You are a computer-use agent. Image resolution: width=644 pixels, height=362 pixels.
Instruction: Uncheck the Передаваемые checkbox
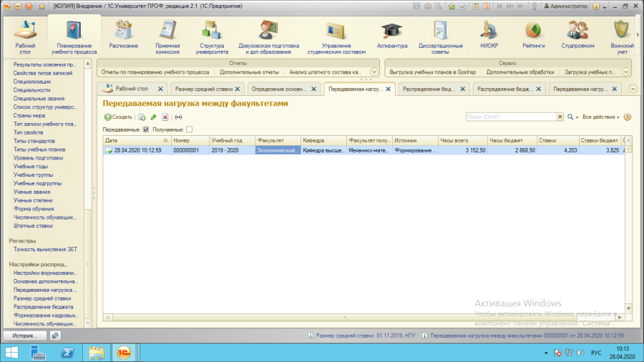[x=146, y=129]
